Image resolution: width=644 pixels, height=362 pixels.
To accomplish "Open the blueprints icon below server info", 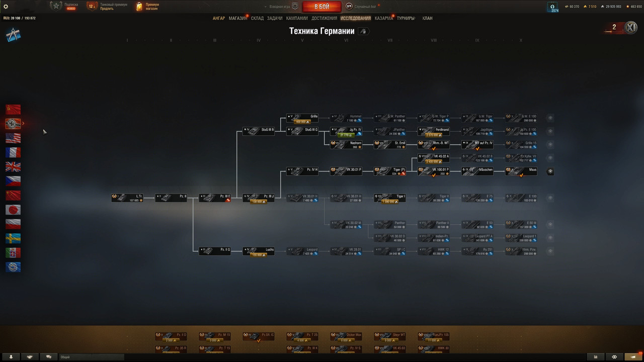I will click(13, 35).
